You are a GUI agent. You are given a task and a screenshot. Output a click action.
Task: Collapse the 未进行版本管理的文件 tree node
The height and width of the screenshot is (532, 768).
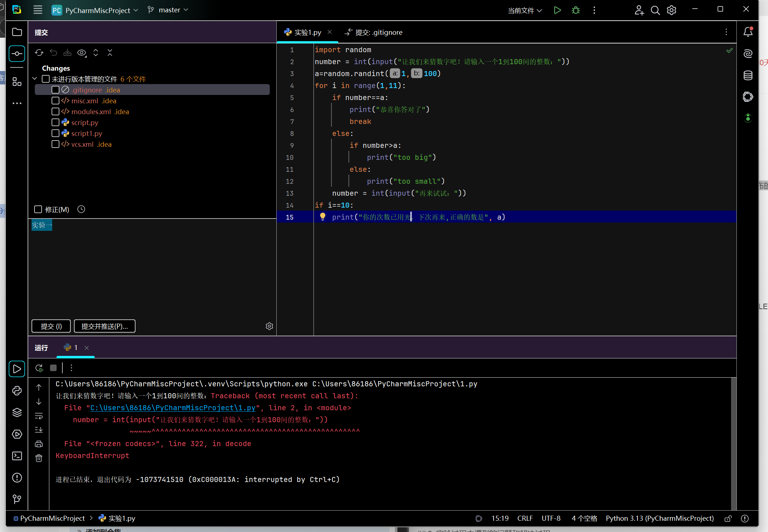coord(35,79)
